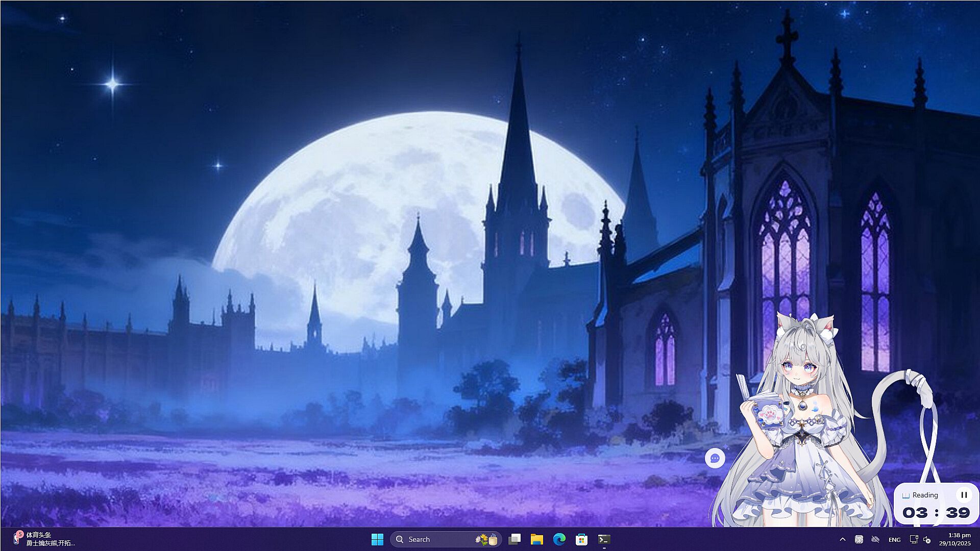Image resolution: width=980 pixels, height=551 pixels.
Task: Open the sports headline news widget
Action: tap(45, 539)
